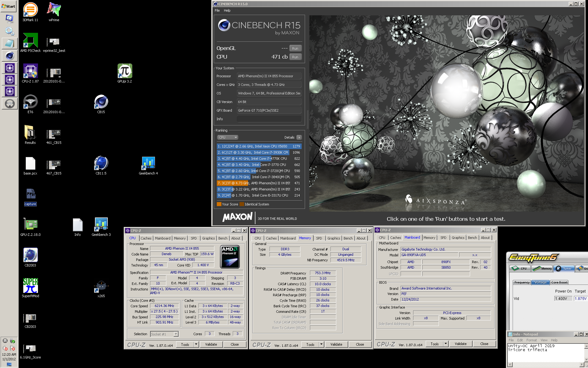The height and width of the screenshot is (368, 588).
Task: Open the wPrime desktop icon
Action: (x=54, y=12)
